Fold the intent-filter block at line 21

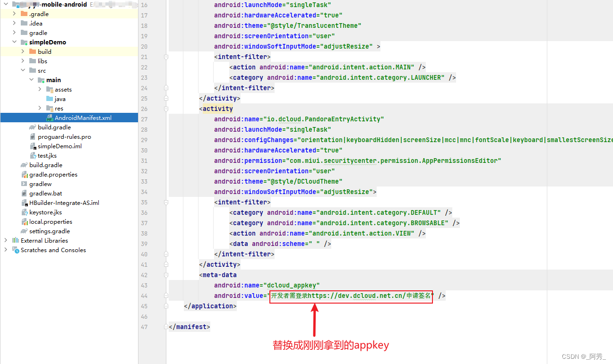click(166, 57)
